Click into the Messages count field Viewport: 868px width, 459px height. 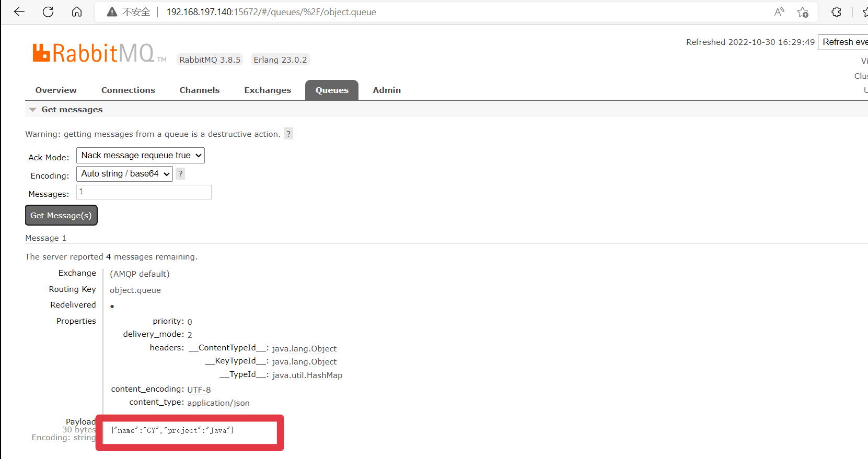(144, 192)
